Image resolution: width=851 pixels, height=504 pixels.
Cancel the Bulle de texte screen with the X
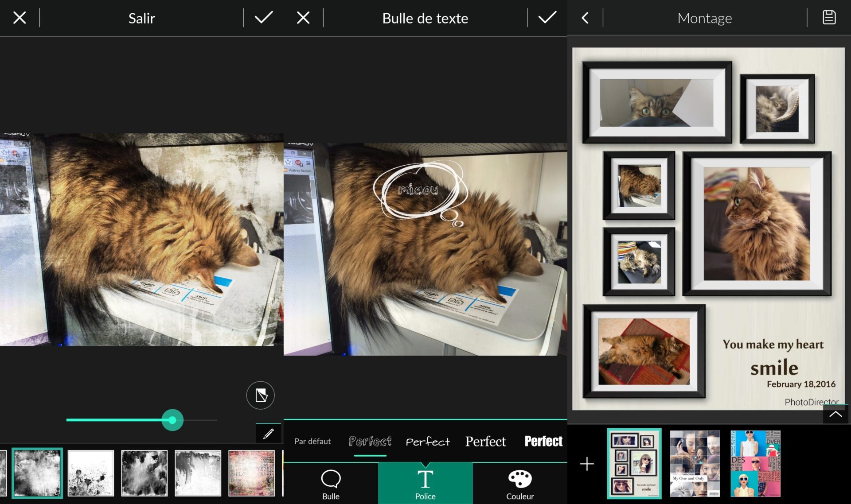click(303, 18)
